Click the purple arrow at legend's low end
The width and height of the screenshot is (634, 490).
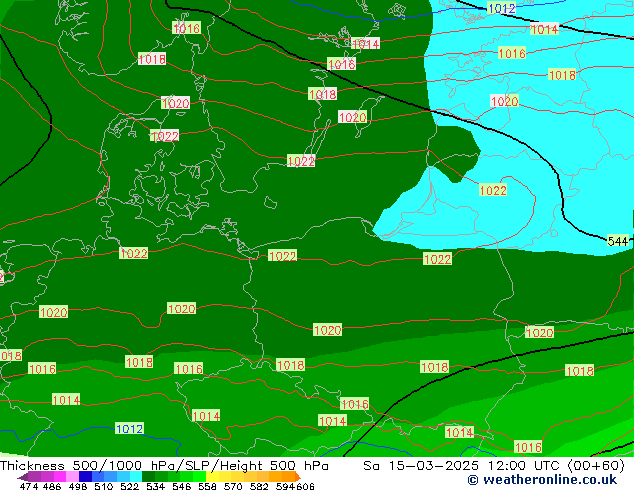tap(22, 477)
